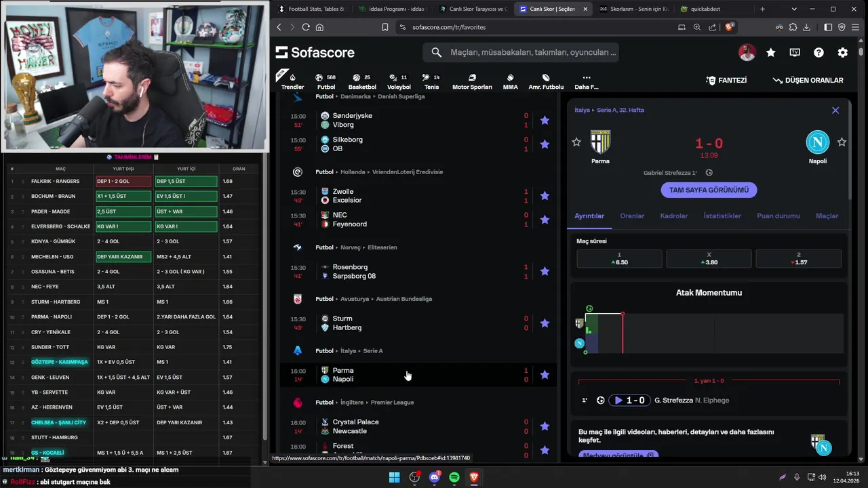Open the user profile avatar

[x=747, y=52]
